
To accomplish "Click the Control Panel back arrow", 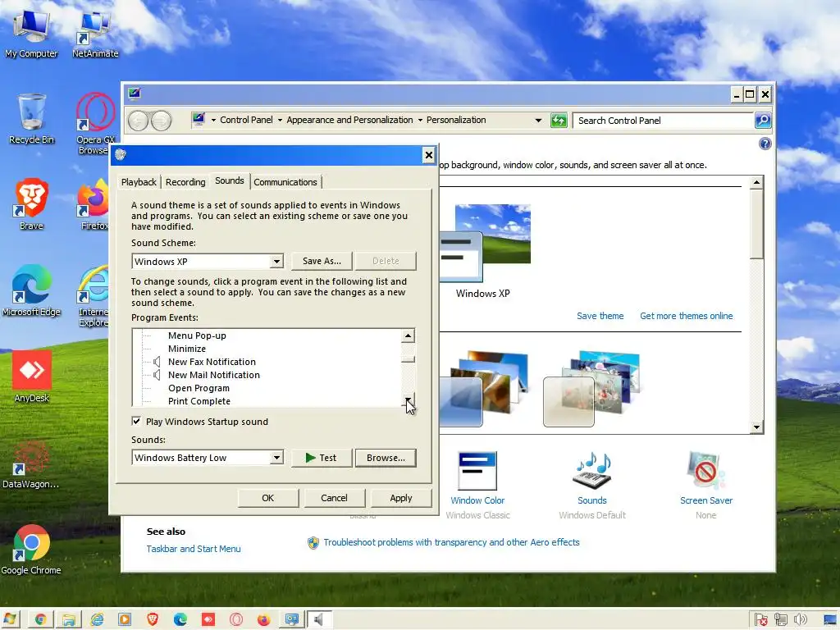I will point(138,121).
